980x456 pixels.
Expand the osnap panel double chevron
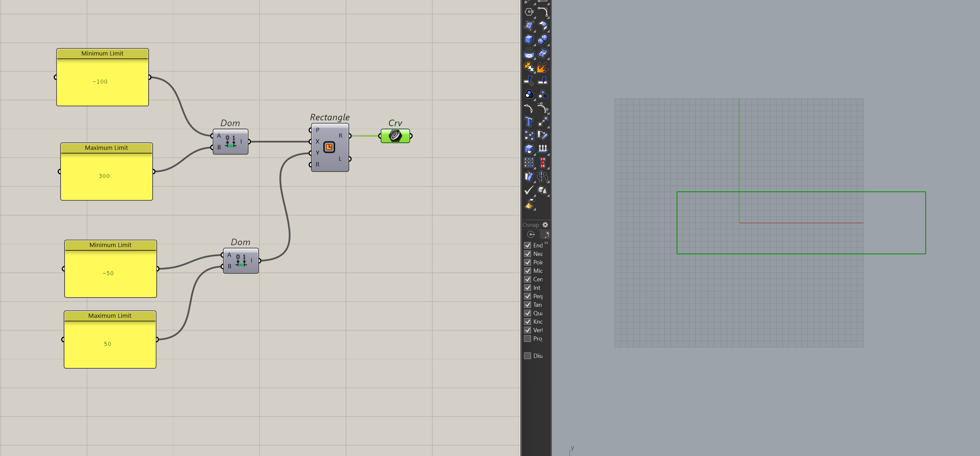[x=546, y=243]
